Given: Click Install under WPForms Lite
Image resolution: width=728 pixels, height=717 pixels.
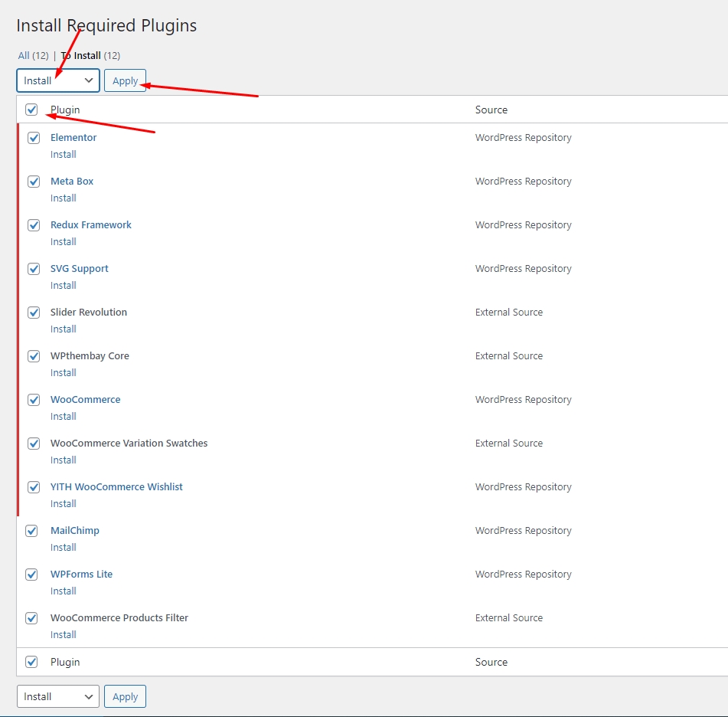Looking at the screenshot, I should [x=64, y=591].
